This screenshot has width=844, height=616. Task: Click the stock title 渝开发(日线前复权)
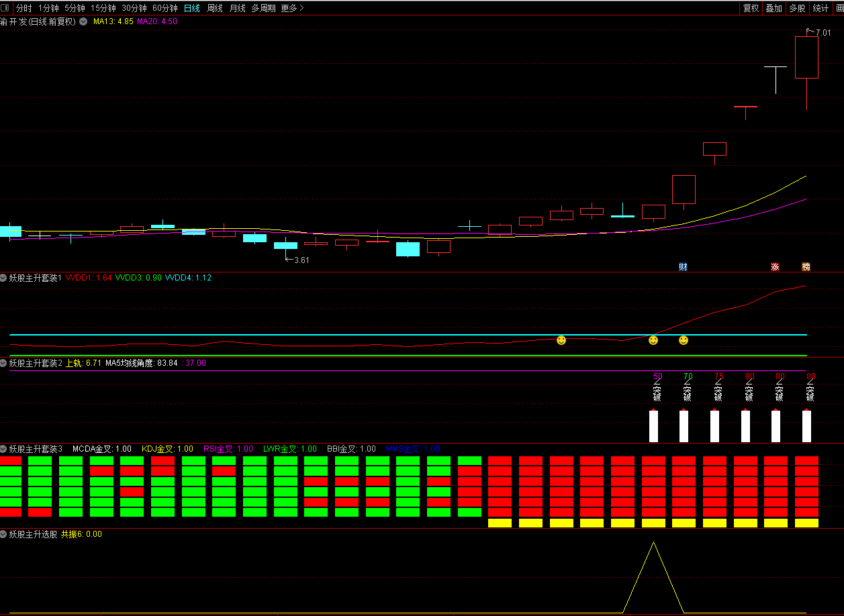(38, 21)
